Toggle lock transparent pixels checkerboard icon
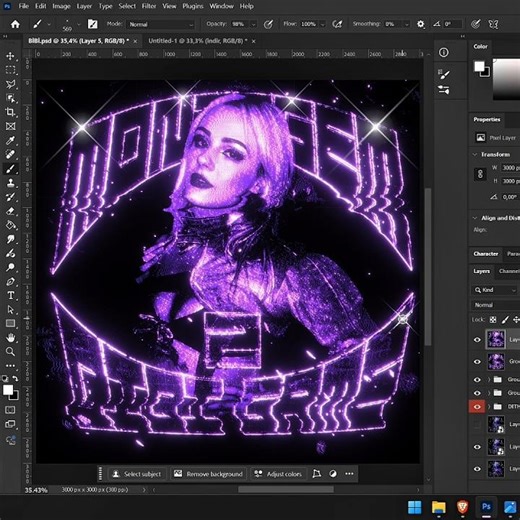The height and width of the screenshot is (520, 520). pyautogui.click(x=493, y=320)
